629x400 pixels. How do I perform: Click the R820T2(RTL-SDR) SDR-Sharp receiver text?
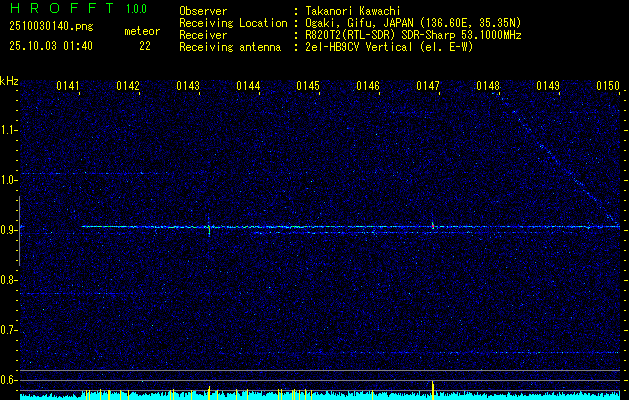coord(413,35)
